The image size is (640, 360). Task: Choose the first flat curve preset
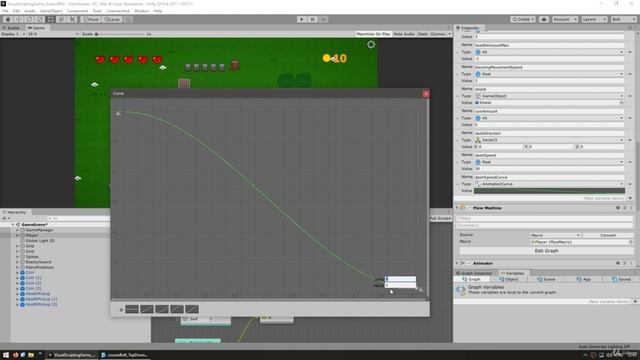click(132, 309)
